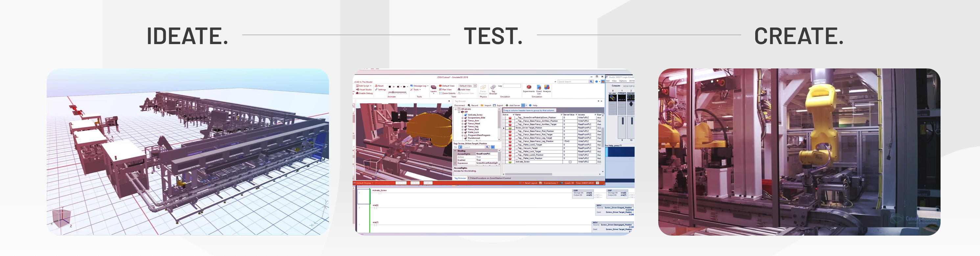Open Settings in the Emulate3D ribbon

coord(381,90)
